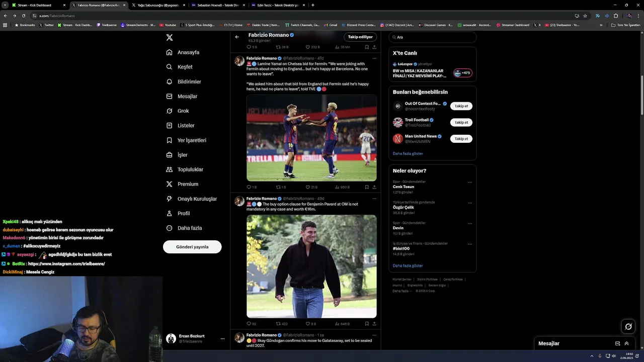Switch to Edin Terzic tab
The width and height of the screenshot is (644, 362).
[x=278, y=5]
